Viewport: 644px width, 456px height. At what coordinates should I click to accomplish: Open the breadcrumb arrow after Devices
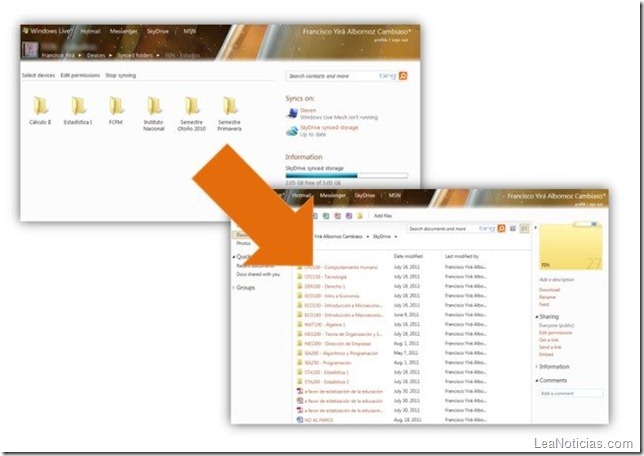tap(110, 55)
